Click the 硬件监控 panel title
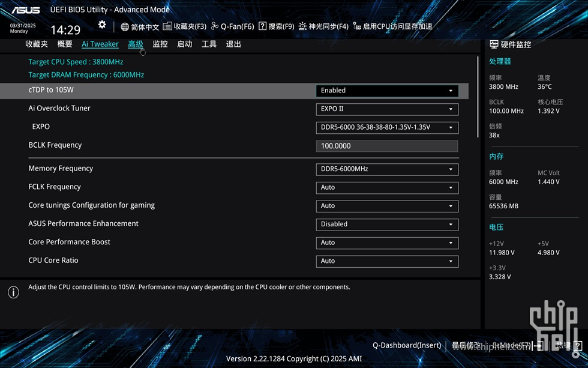 coord(516,44)
